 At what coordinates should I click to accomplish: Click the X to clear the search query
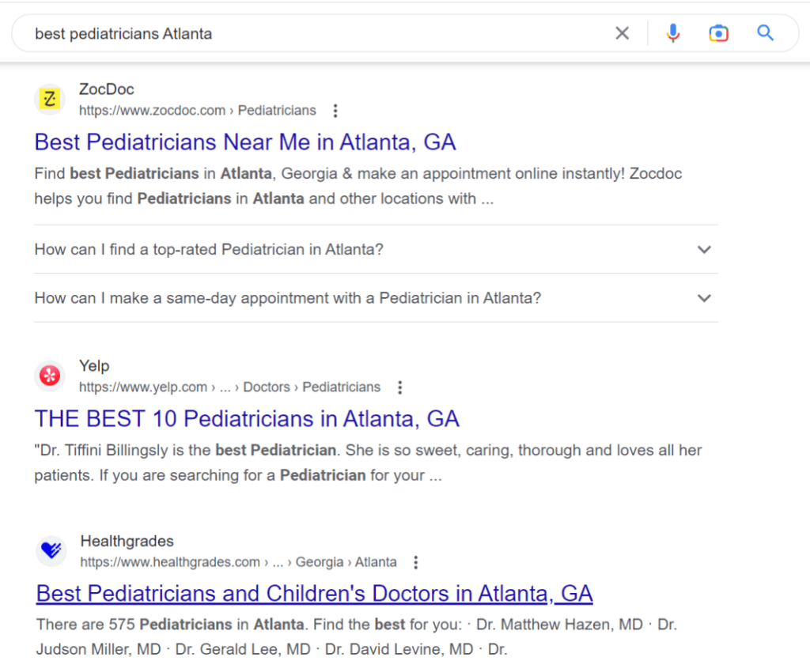coord(623,33)
